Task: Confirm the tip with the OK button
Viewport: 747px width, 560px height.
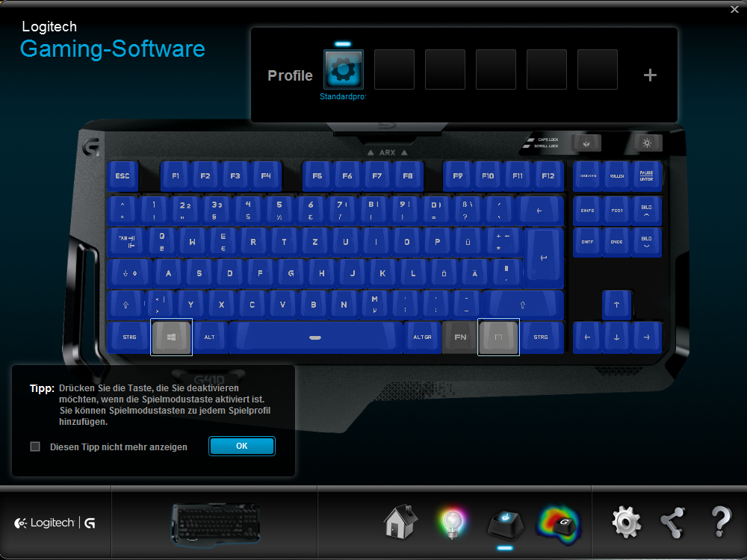Action: click(242, 447)
